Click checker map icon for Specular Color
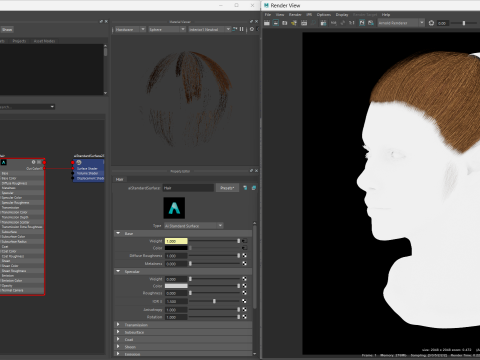The height and width of the screenshot is (360, 480). (244, 286)
